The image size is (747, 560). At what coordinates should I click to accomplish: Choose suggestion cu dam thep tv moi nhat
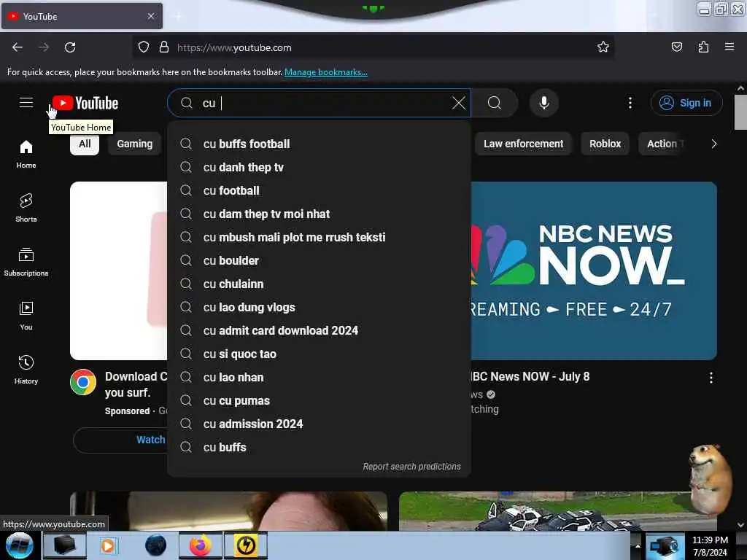[320, 214]
